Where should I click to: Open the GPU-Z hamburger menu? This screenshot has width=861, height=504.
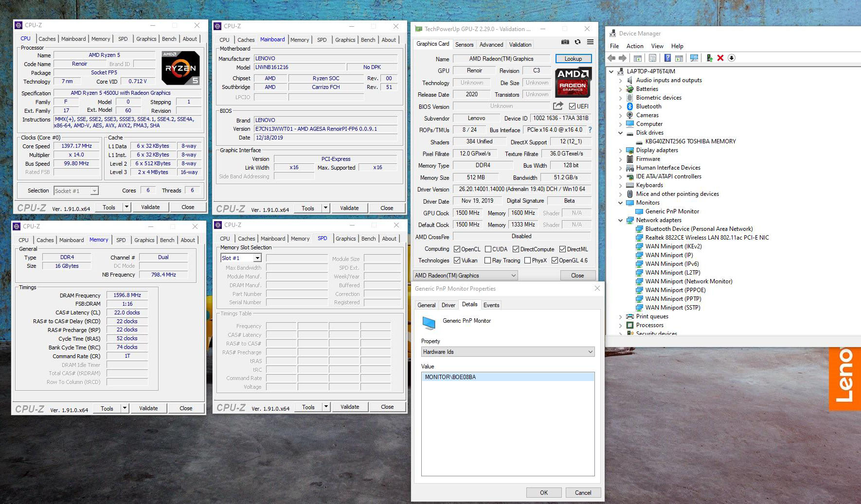(590, 42)
